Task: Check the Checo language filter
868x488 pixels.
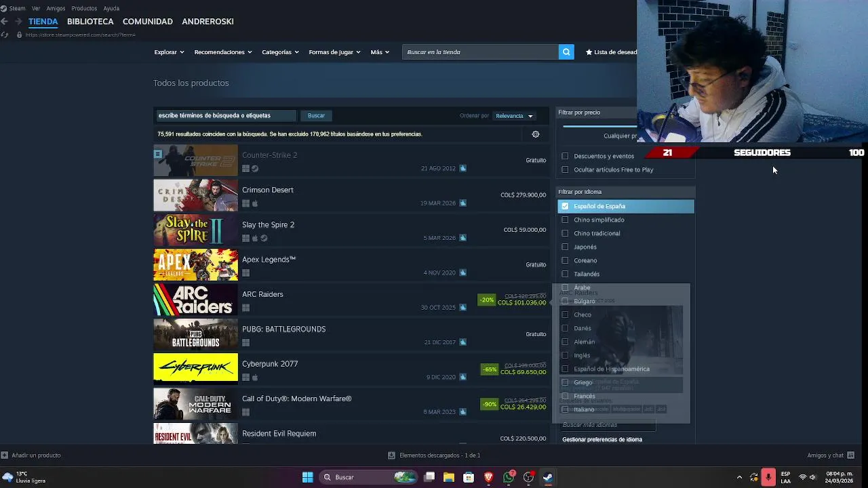Action: [x=565, y=314]
